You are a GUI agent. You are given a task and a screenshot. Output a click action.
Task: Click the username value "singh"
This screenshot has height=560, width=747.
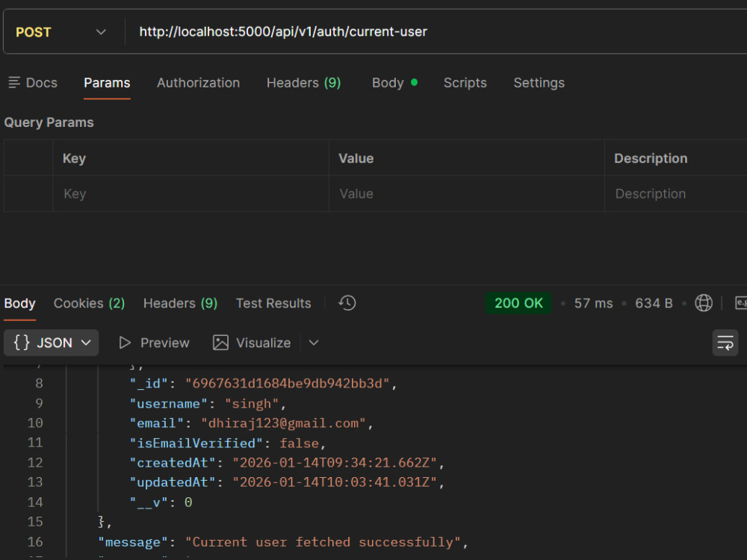(252, 404)
